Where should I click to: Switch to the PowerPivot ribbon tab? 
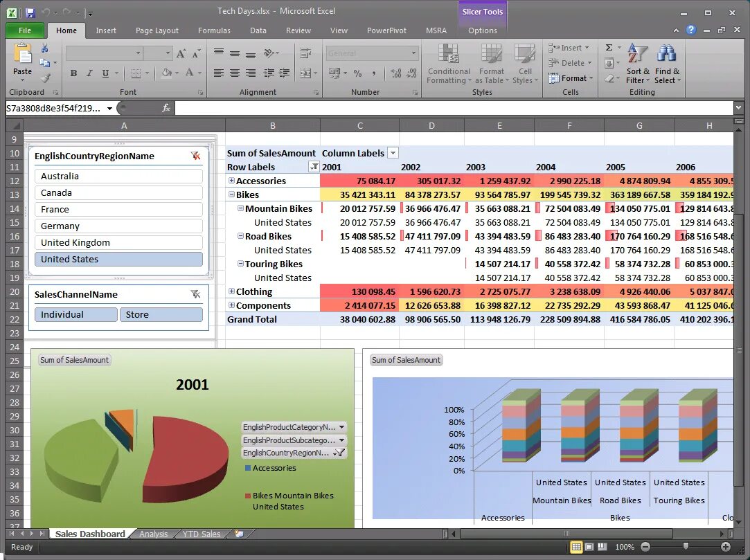(386, 30)
